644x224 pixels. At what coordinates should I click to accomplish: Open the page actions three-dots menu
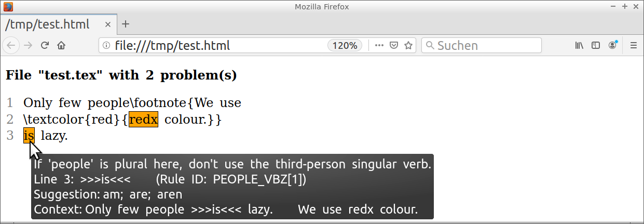click(379, 46)
